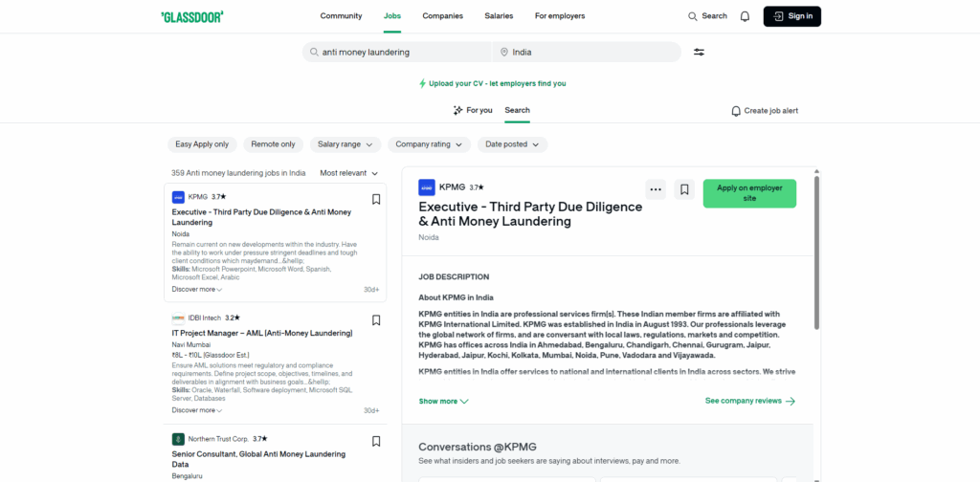Open the notifications bell icon
This screenshot has height=482, width=980.
click(x=745, y=17)
